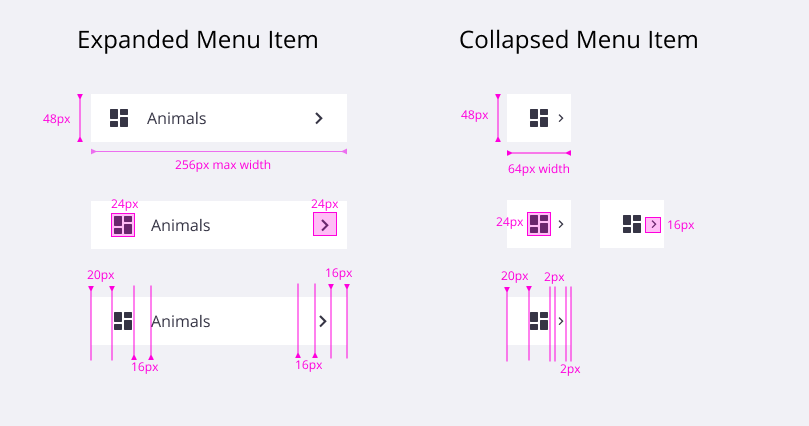Click the "Collapsed Menu Item" heading
Image resolution: width=809 pixels, height=426 pixels.
pyautogui.click(x=578, y=41)
